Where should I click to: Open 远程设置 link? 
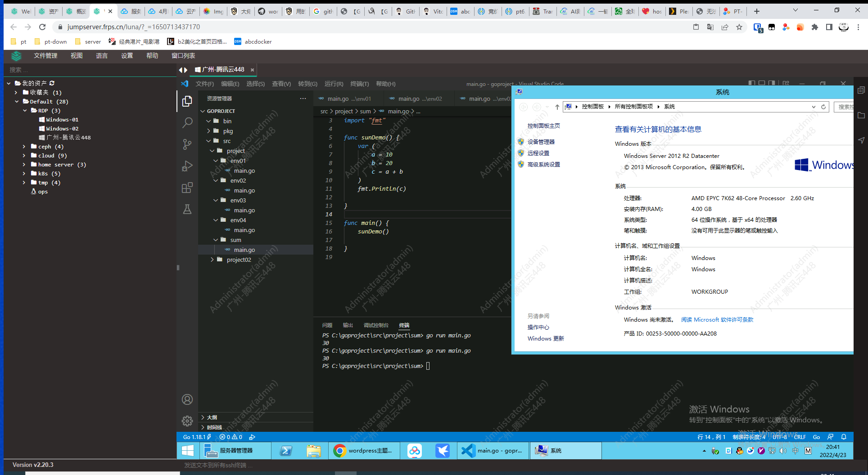pos(538,153)
